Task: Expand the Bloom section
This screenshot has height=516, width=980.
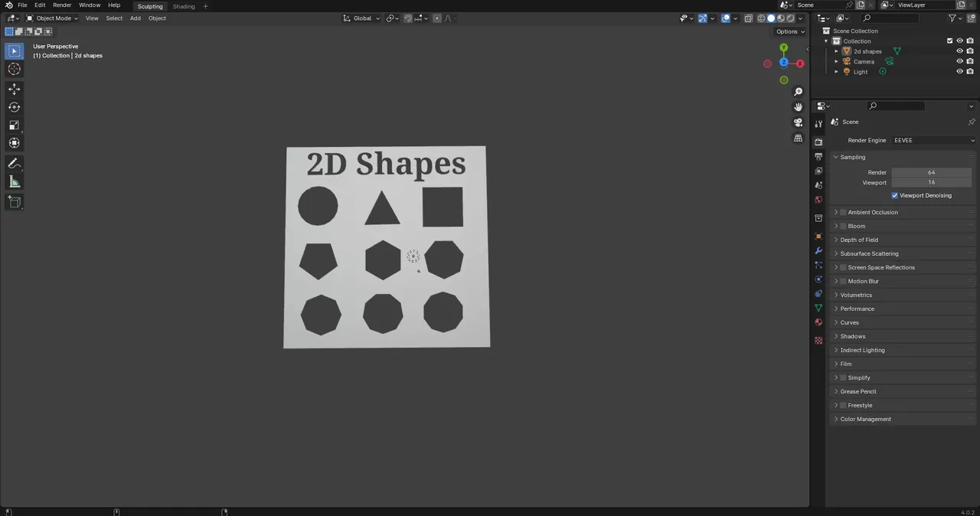Action: pyautogui.click(x=856, y=226)
